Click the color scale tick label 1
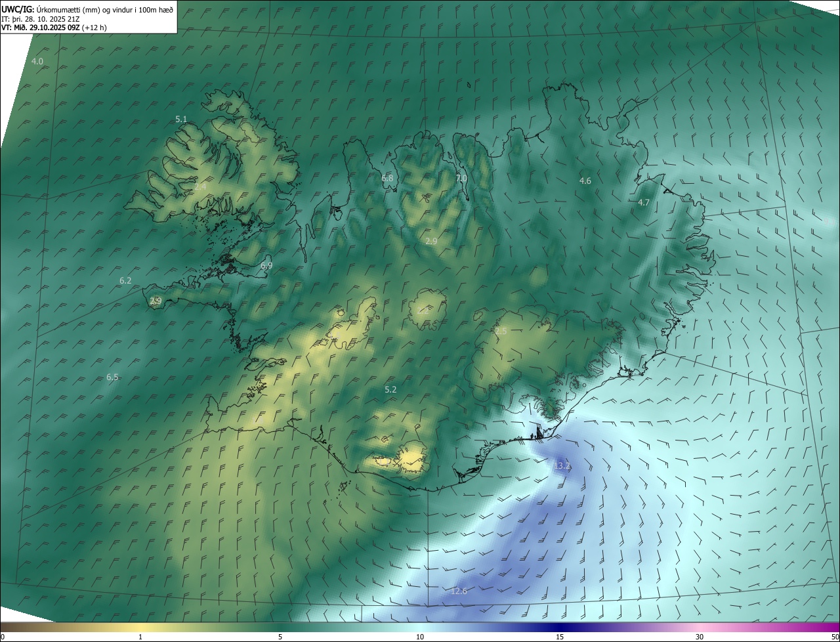The width and height of the screenshot is (840, 642). pos(140,637)
